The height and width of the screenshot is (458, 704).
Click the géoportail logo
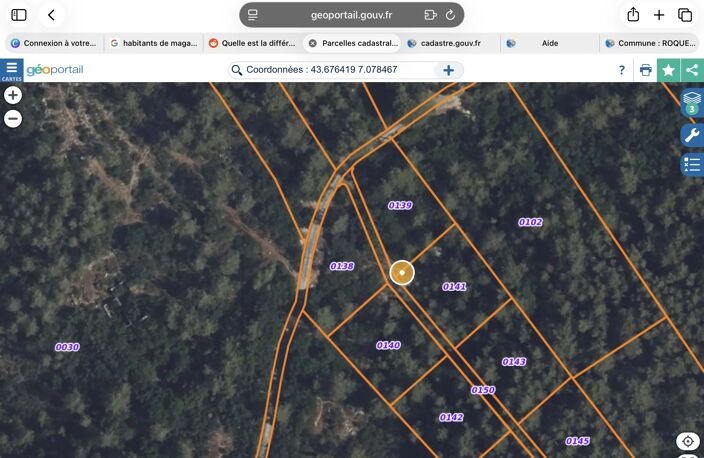tap(55, 70)
